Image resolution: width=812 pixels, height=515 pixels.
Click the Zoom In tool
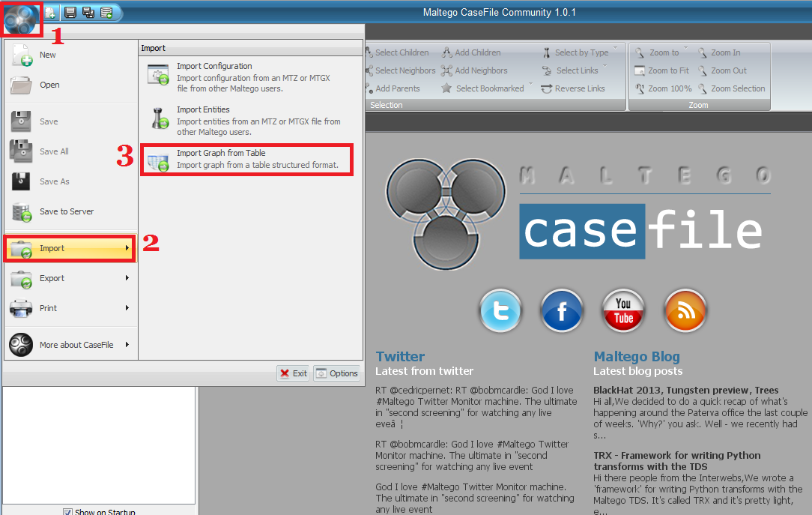pyautogui.click(x=719, y=52)
